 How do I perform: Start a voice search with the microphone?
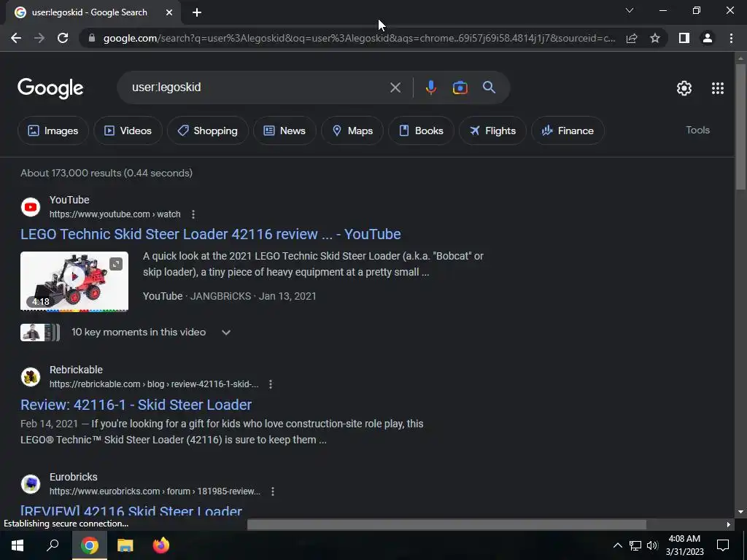(430, 87)
